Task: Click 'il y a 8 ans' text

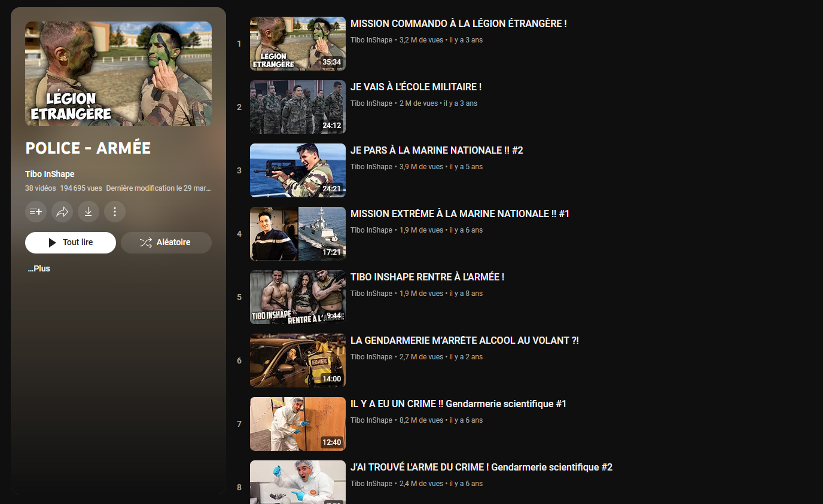Action: coord(467,294)
